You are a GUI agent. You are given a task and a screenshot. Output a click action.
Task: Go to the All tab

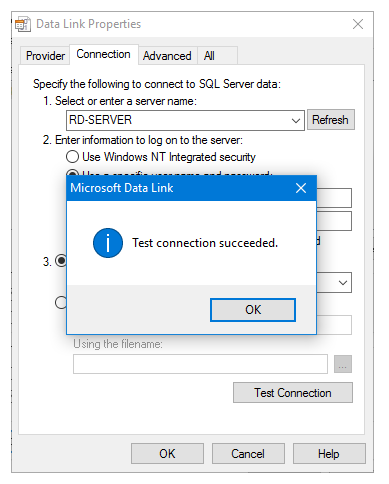click(x=217, y=56)
